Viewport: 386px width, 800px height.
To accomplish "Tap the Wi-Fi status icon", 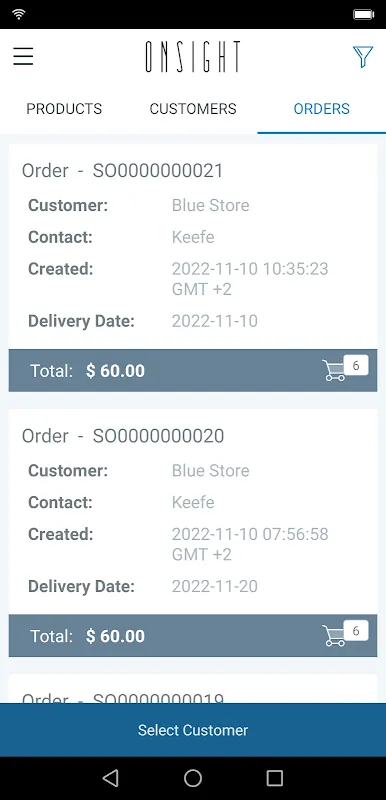I will [18, 14].
